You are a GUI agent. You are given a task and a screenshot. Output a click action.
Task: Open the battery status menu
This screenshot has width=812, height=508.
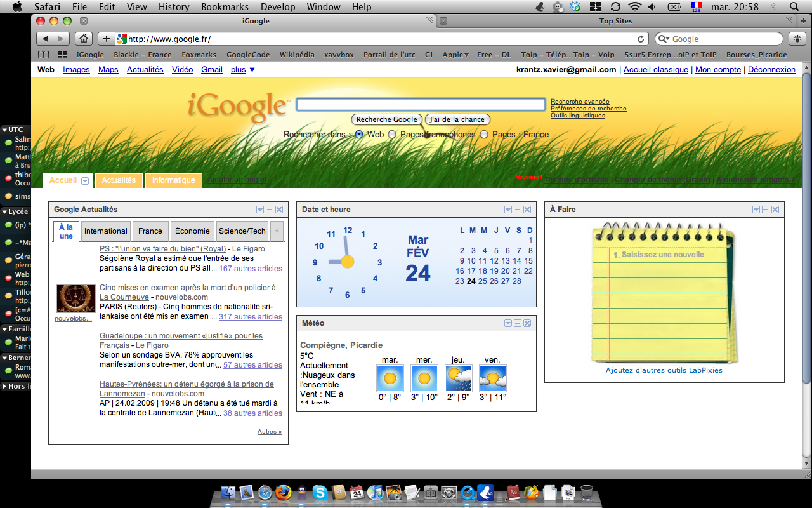pyautogui.click(x=674, y=7)
